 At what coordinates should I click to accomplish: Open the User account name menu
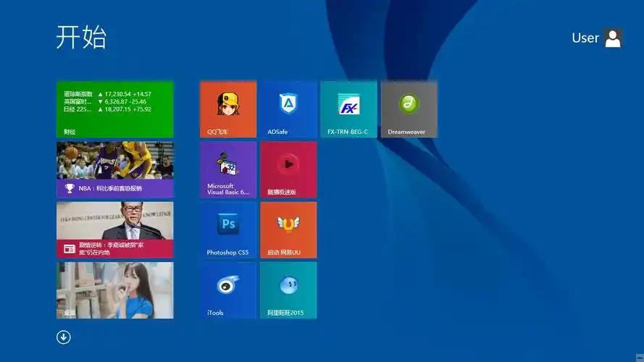pos(585,38)
